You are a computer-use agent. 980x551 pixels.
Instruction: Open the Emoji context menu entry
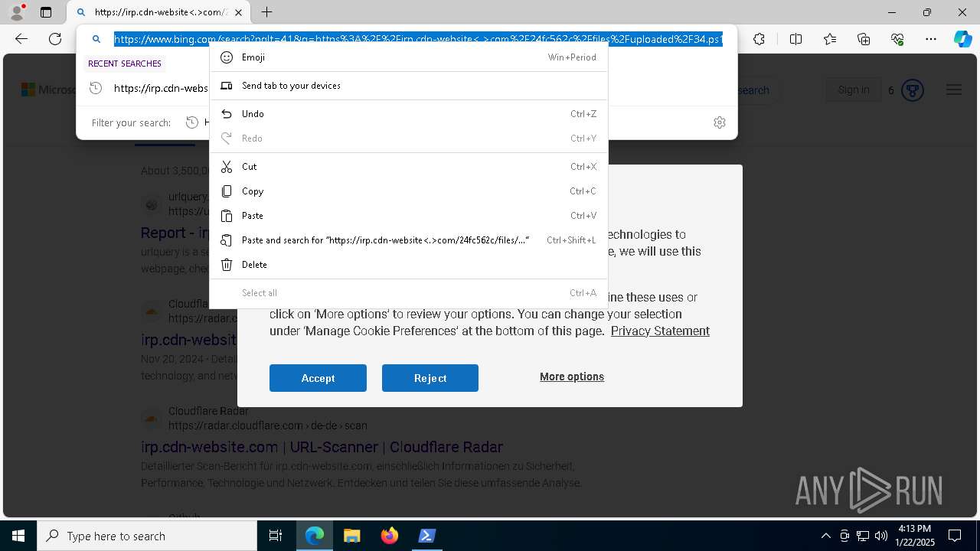tap(409, 57)
